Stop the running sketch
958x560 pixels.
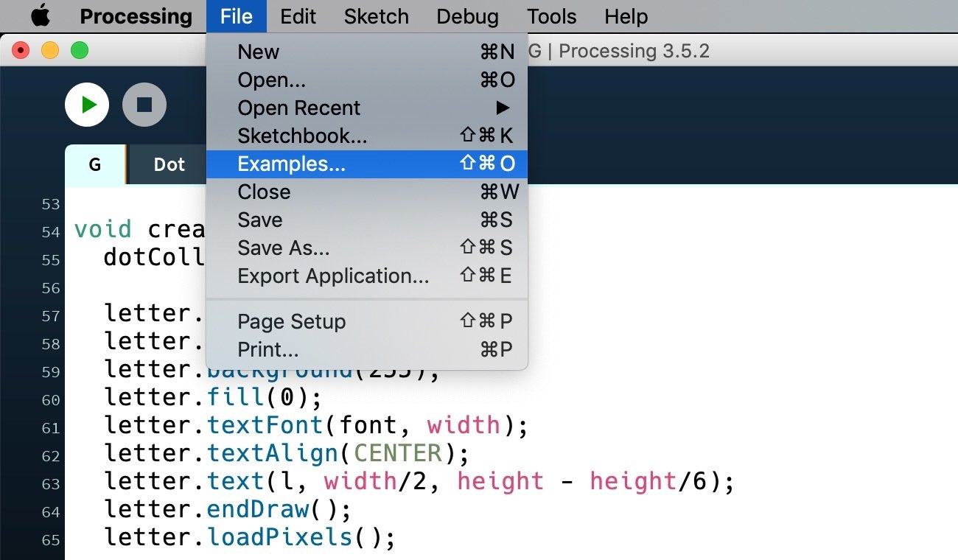click(144, 105)
